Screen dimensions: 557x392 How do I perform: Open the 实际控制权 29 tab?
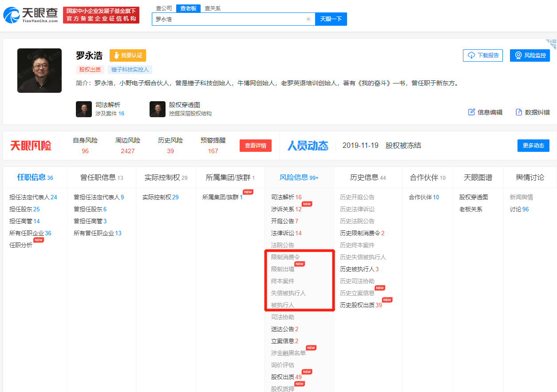(x=166, y=178)
